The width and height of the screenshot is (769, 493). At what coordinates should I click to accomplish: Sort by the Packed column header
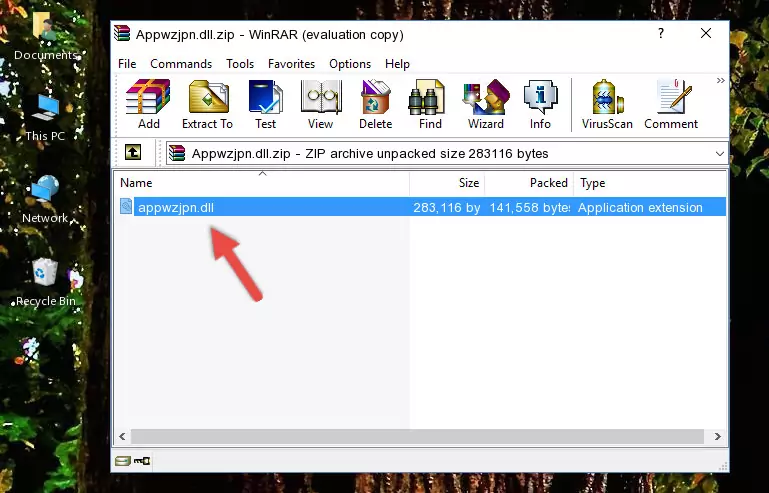(529, 183)
